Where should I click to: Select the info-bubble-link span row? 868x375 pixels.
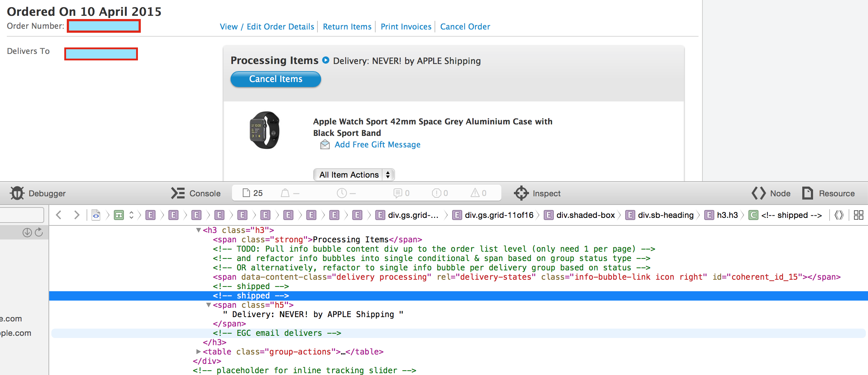[x=527, y=277]
